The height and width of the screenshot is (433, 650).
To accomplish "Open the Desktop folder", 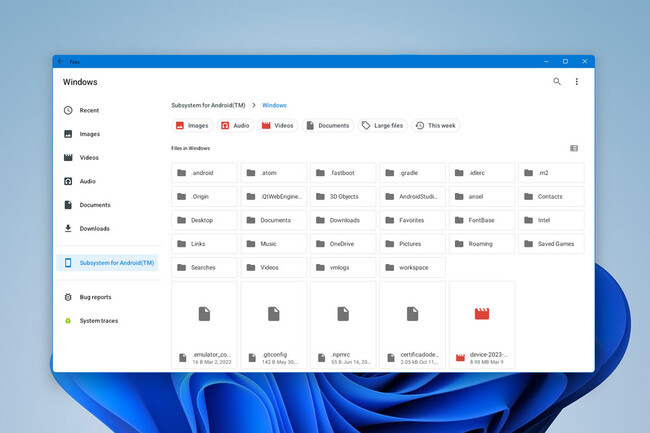I will click(204, 220).
